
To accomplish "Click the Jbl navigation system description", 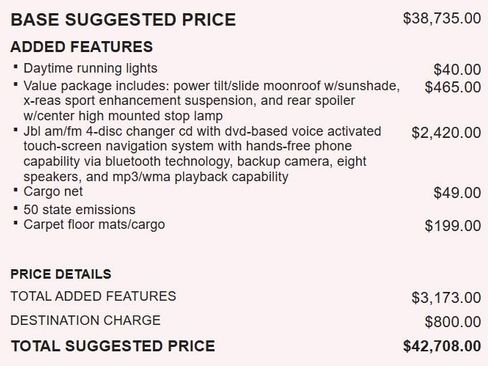I will click(x=202, y=154).
